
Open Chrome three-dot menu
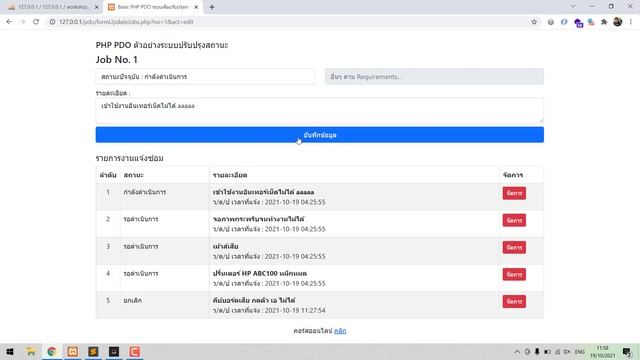point(631,22)
